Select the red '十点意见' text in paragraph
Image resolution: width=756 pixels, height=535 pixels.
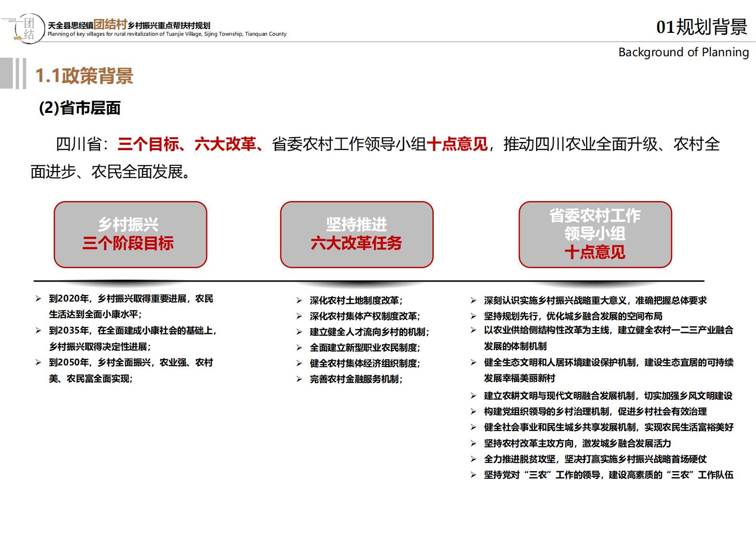[x=457, y=144]
